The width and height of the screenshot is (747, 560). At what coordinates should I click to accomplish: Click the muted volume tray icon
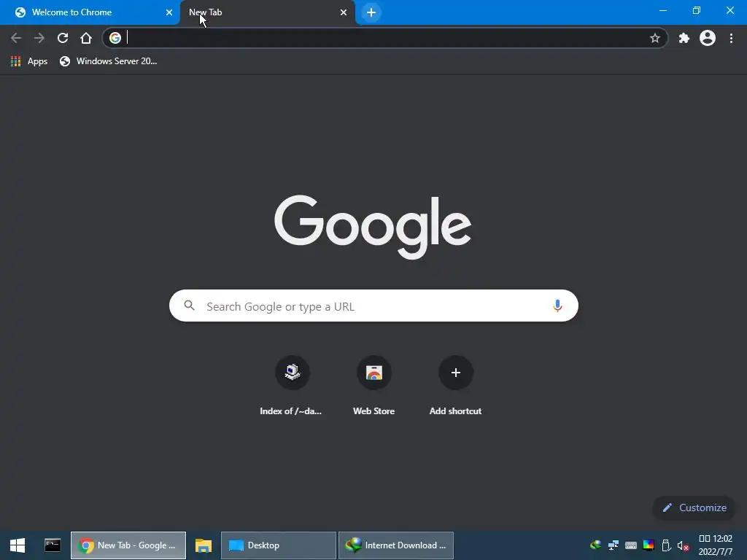tap(683, 545)
